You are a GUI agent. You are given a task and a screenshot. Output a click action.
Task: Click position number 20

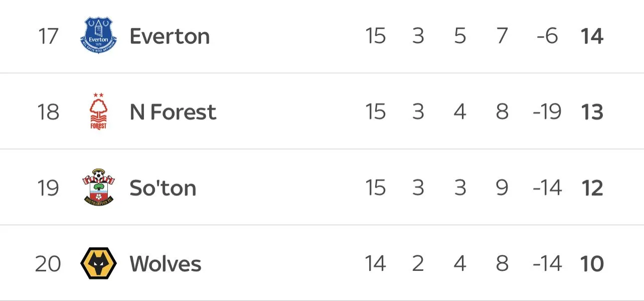[48, 264]
